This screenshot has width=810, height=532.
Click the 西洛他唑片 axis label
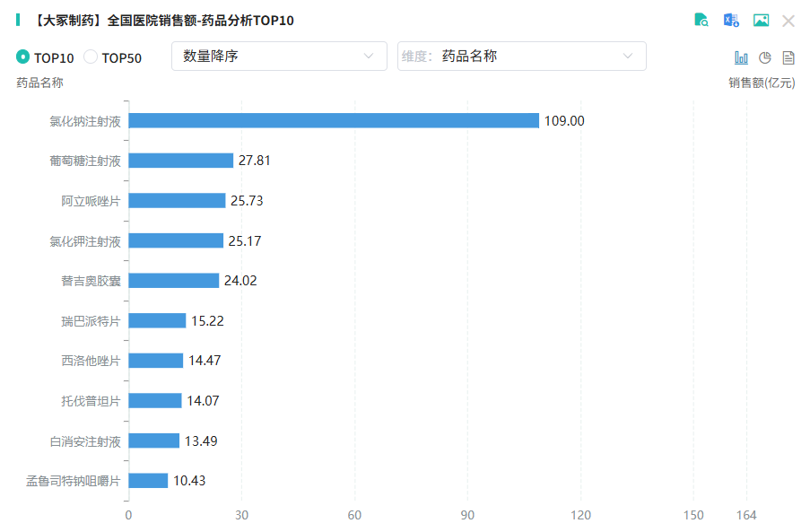91,361
